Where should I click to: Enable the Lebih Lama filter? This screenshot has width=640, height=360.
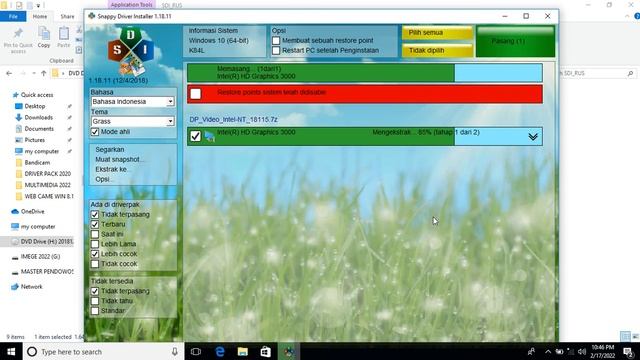[x=95, y=244]
